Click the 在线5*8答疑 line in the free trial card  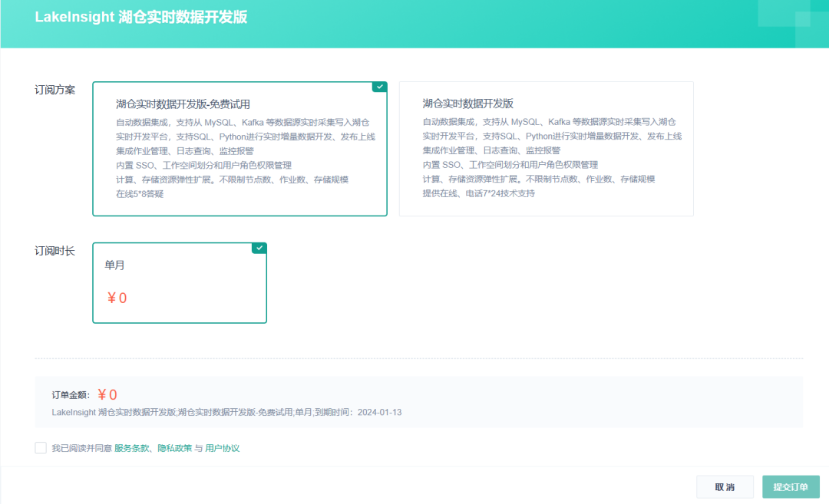pyautogui.click(x=140, y=194)
